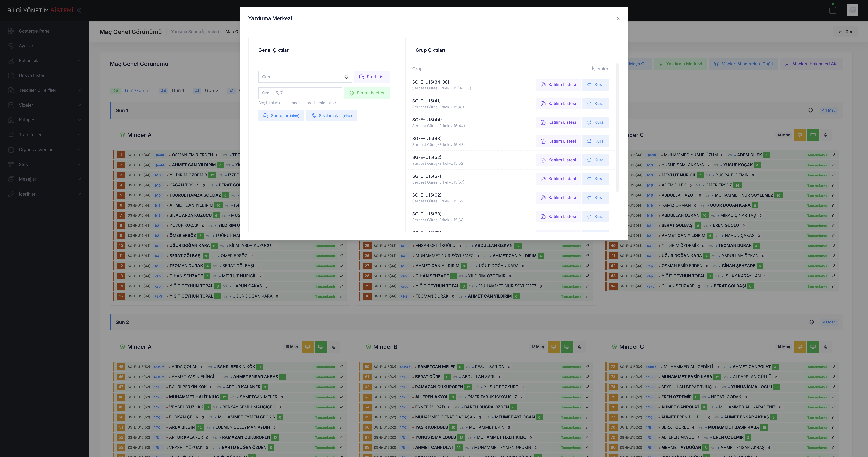868x457 pixels.
Task: Open Katılım Listesi for SG-E-U15(34-38)
Action: coord(558,85)
